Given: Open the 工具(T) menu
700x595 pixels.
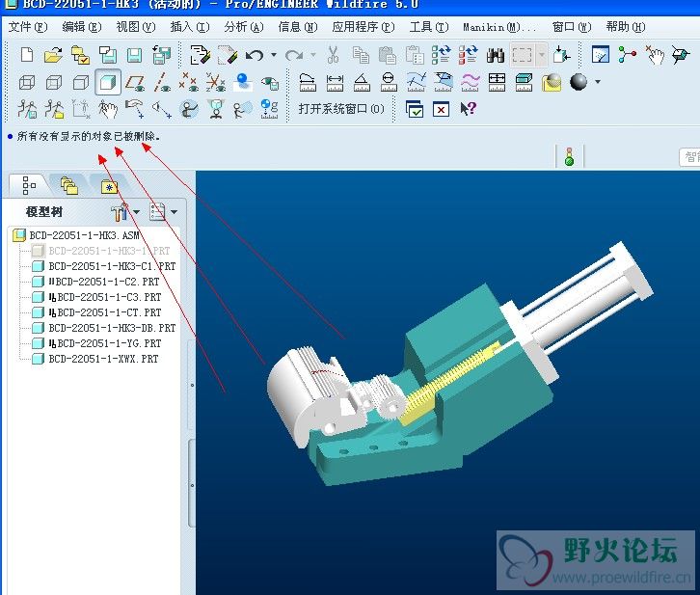Looking at the screenshot, I should click(x=429, y=27).
